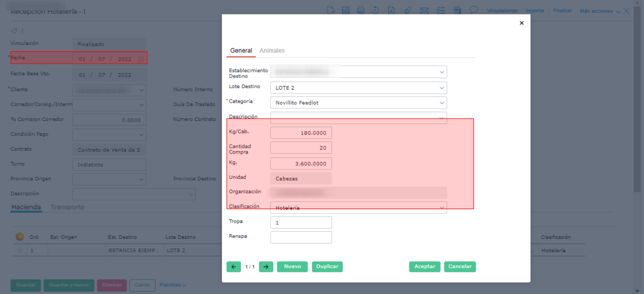Image resolution: width=644 pixels, height=294 pixels.
Task: Close the Recepción Hotelería form with X
Action: pos(627,11)
